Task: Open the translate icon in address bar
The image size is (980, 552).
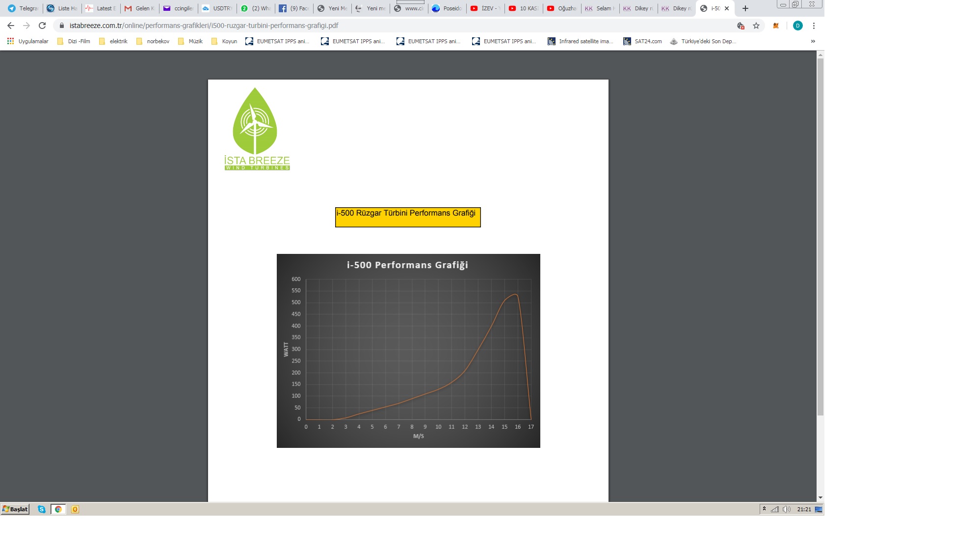Action: (741, 26)
